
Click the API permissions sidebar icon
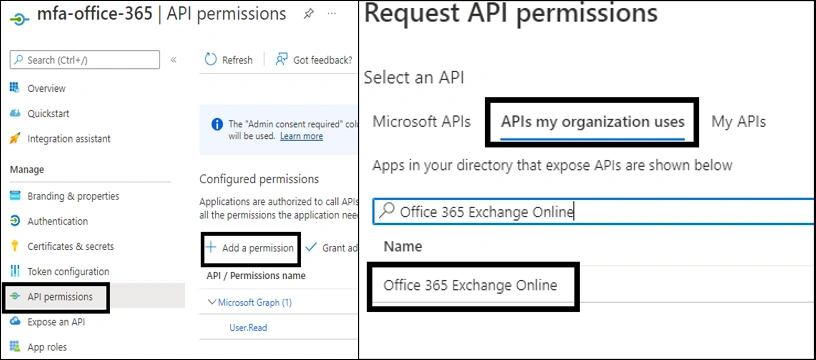point(15,297)
